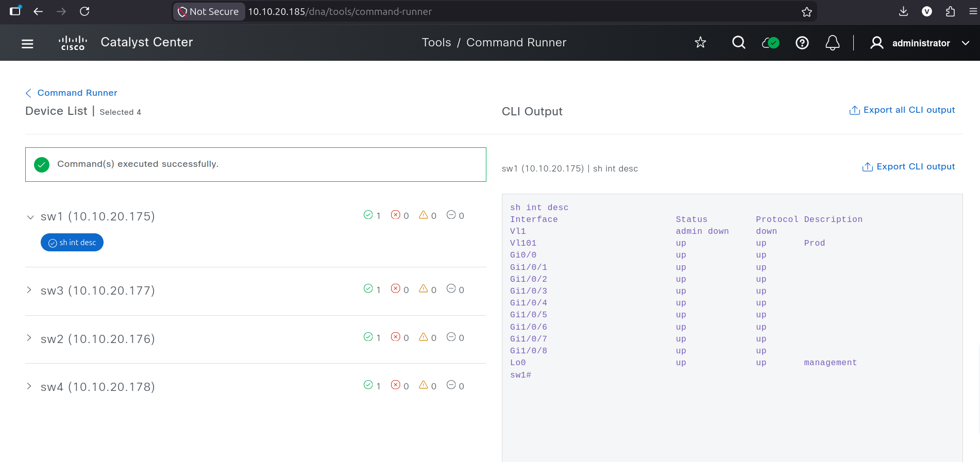
Task: Expand the sw2 (10.10.20.176) device row
Action: (x=29, y=338)
